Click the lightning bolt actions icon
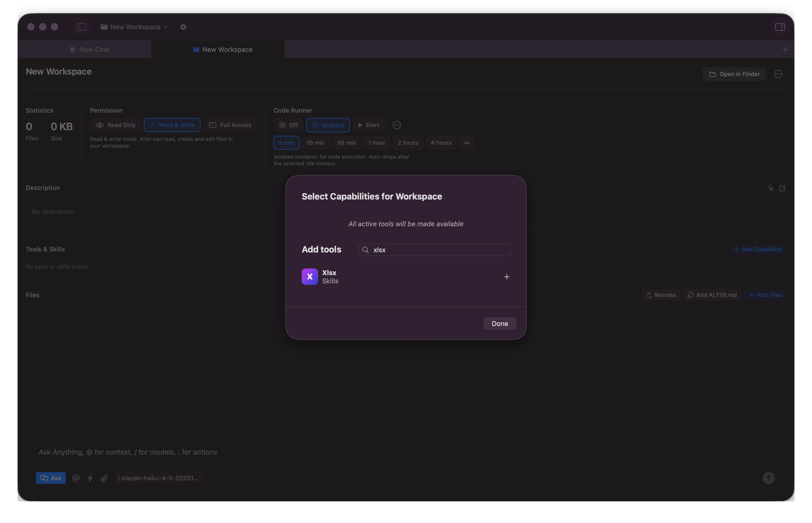Screen dimensions: 812x523 [x=90, y=478]
